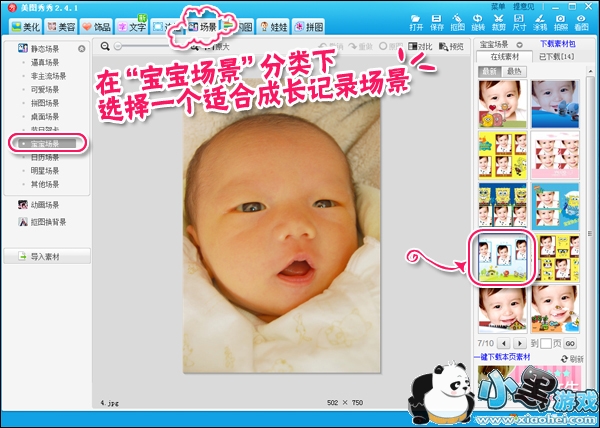Click the zoom-out magnifier icon
The image size is (600, 428).
105,47
